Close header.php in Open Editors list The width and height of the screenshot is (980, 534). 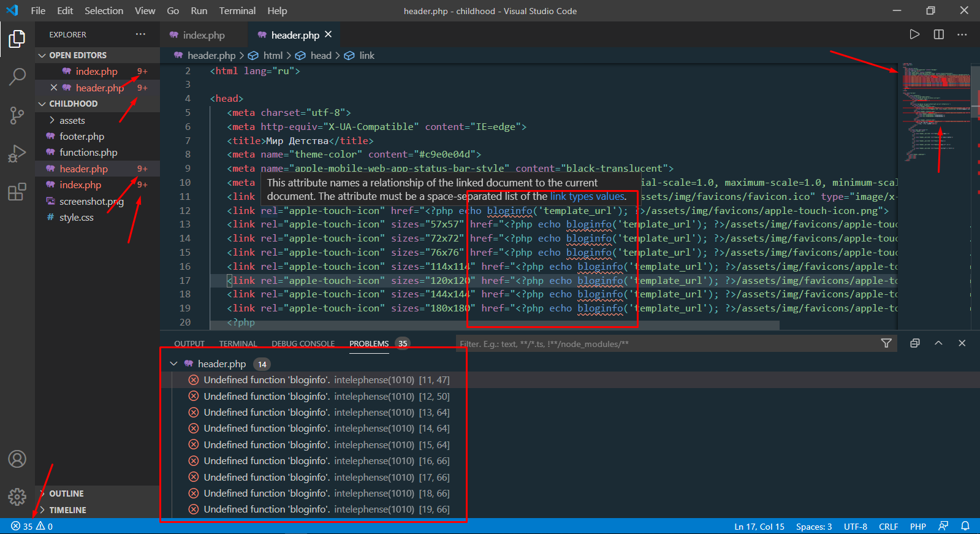point(54,88)
